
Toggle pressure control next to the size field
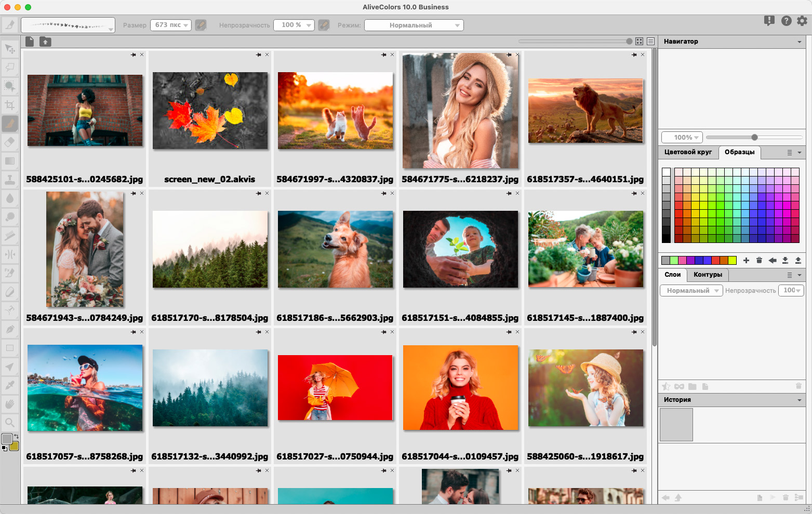pyautogui.click(x=201, y=25)
